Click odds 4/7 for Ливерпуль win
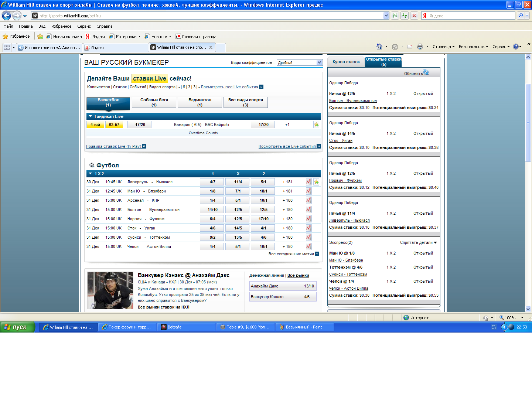This screenshot has height=419, width=532. [x=212, y=182]
